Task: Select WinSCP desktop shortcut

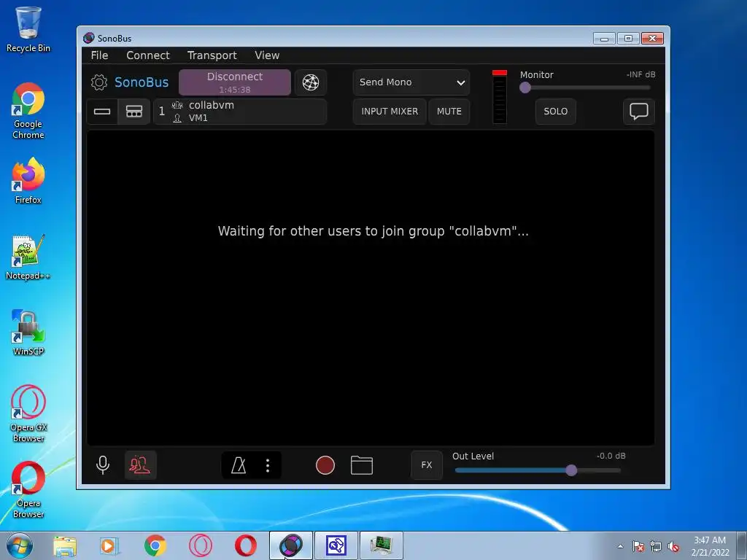Action: point(28,332)
